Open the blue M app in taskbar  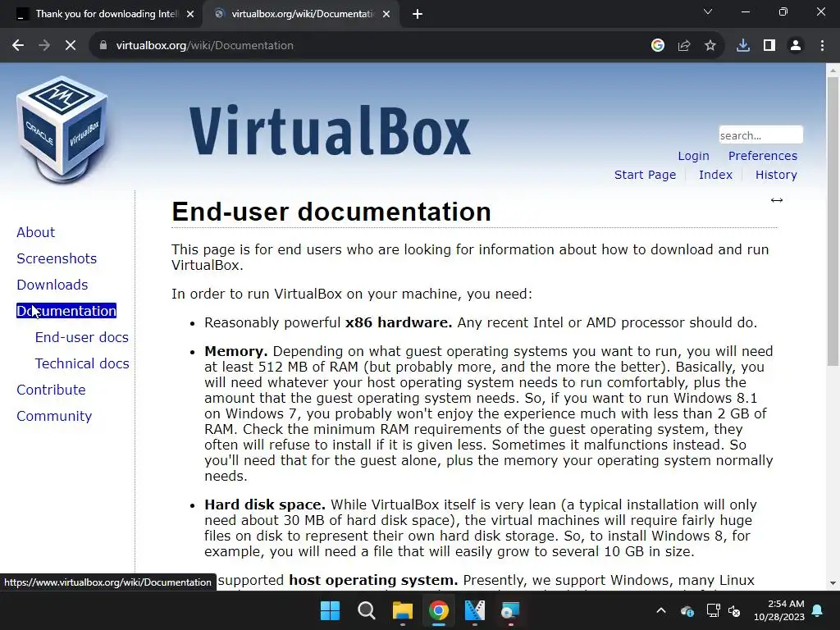coord(475,610)
